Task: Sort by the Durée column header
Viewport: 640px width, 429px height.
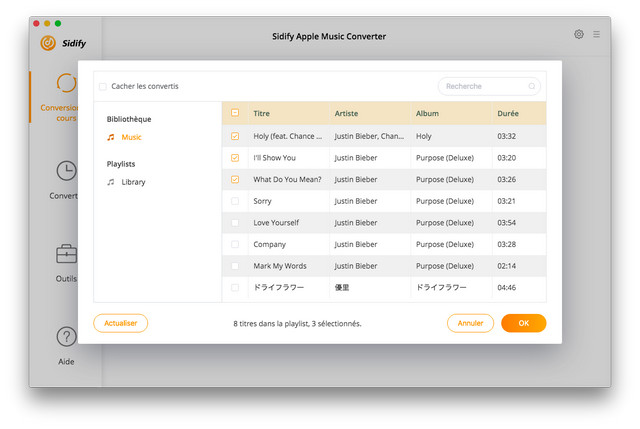Action: pyautogui.click(x=508, y=113)
